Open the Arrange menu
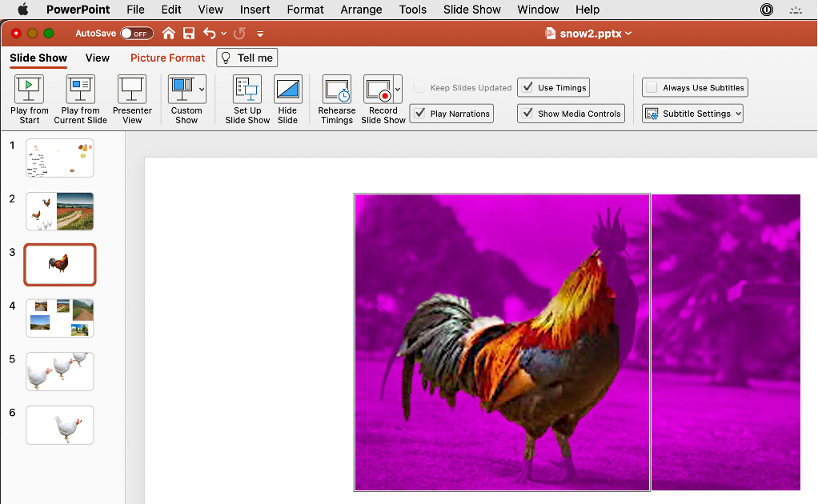The height and width of the screenshot is (504, 818). point(361,10)
